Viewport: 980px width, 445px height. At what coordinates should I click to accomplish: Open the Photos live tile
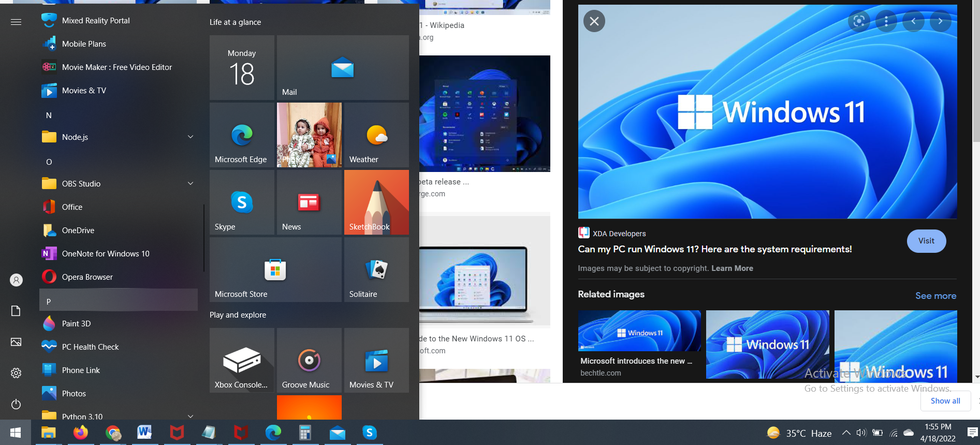(x=309, y=135)
